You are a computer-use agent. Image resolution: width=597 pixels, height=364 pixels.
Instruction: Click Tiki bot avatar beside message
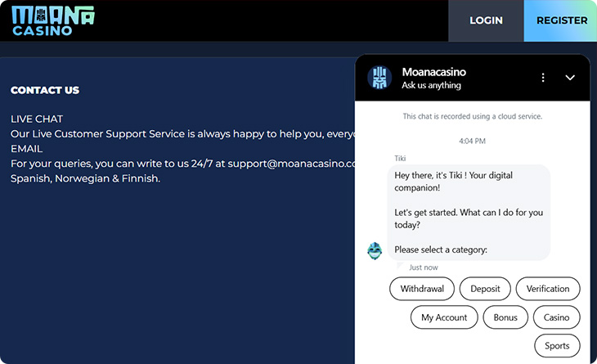pyautogui.click(x=375, y=251)
